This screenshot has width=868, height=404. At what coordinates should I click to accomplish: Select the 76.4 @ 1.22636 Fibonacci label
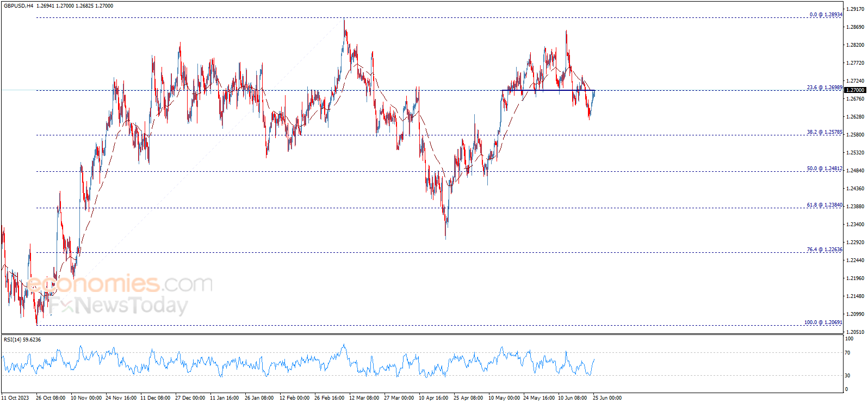pos(824,250)
